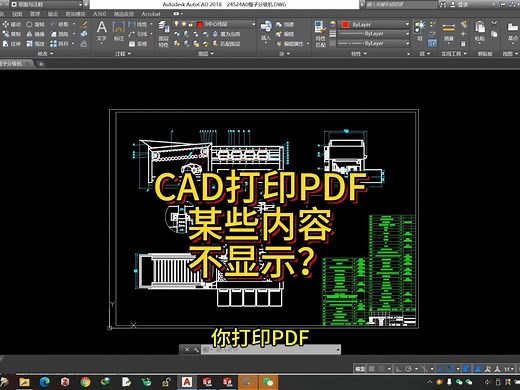Select the Mirror (镜像) tool

pyautogui.click(x=35, y=34)
